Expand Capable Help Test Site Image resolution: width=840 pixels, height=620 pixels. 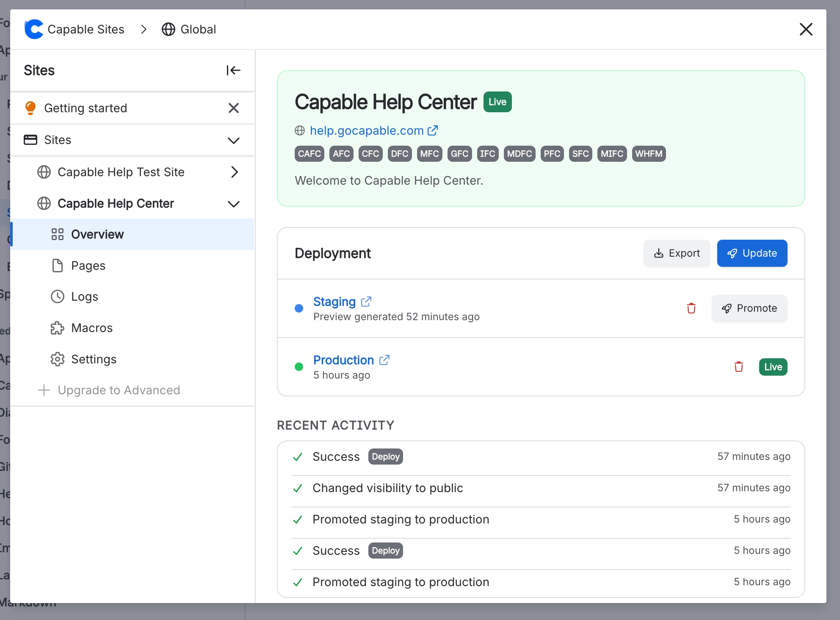point(235,172)
